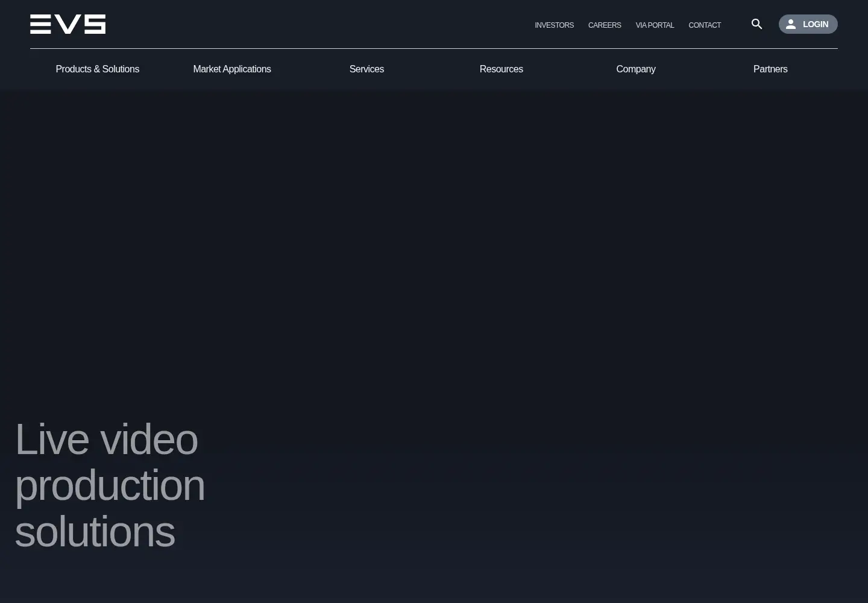Choose the Partners menu item
Image resolution: width=868 pixels, height=603 pixels.
pyautogui.click(x=770, y=69)
